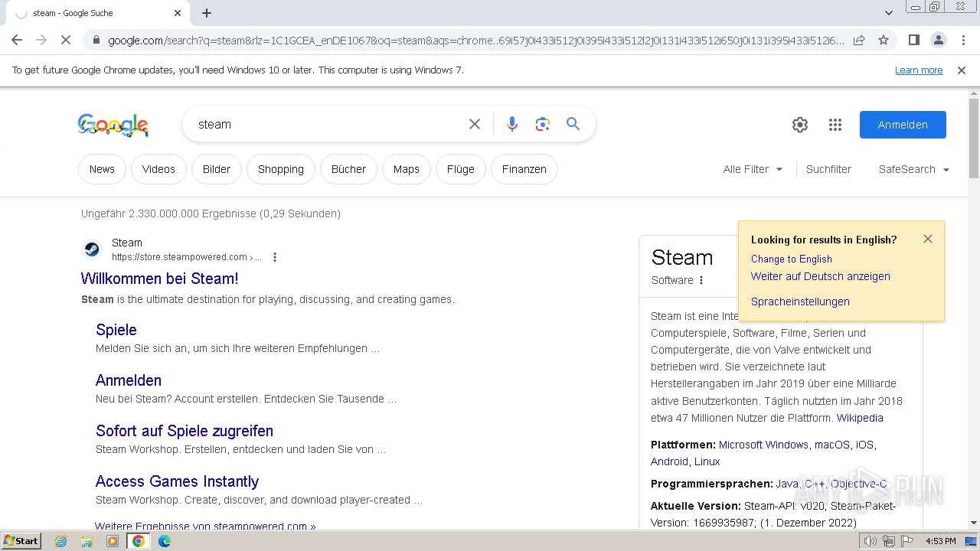Click the Google logo
Image resolution: width=980 pixels, height=551 pixels.
[113, 125]
